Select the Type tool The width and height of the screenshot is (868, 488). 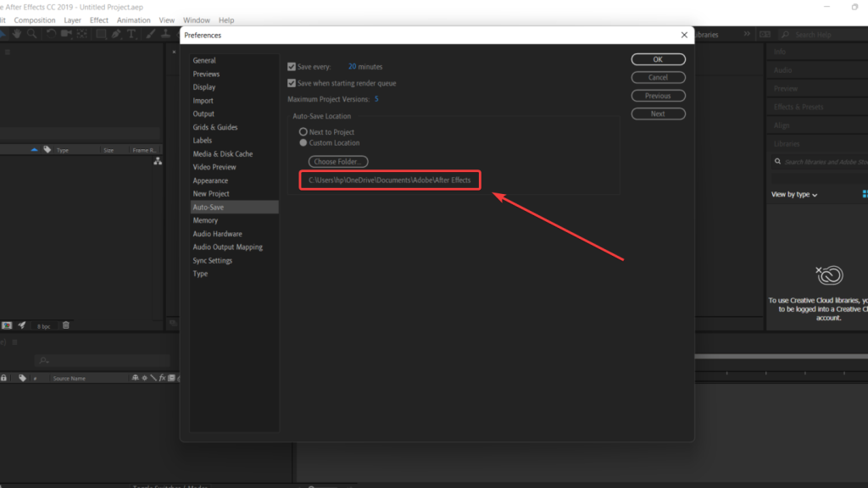131,34
